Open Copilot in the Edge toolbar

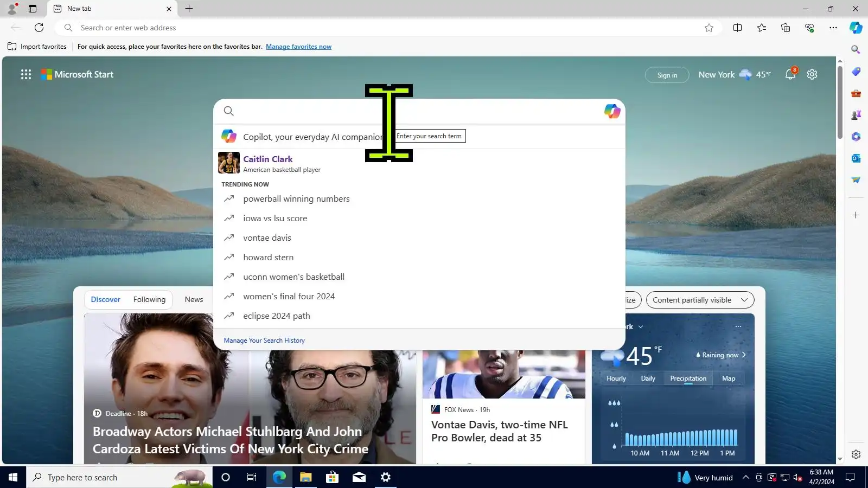coord(856,28)
